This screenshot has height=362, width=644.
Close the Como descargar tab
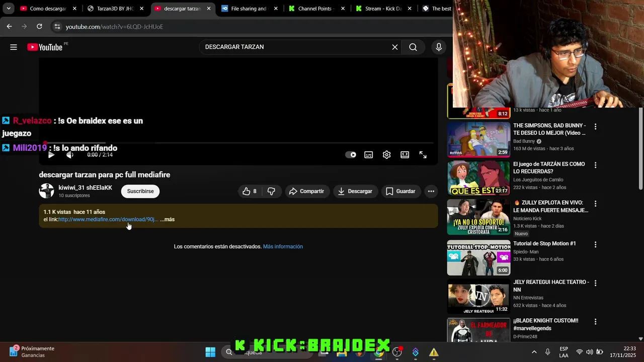click(x=74, y=9)
